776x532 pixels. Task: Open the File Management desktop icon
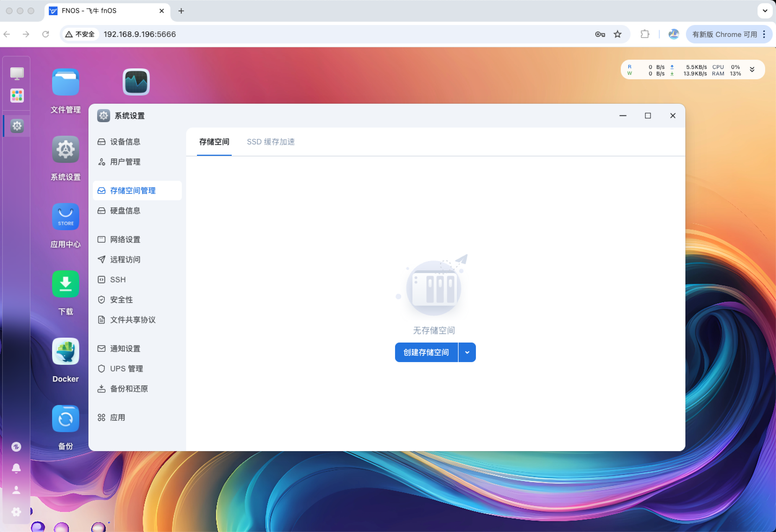click(x=65, y=82)
